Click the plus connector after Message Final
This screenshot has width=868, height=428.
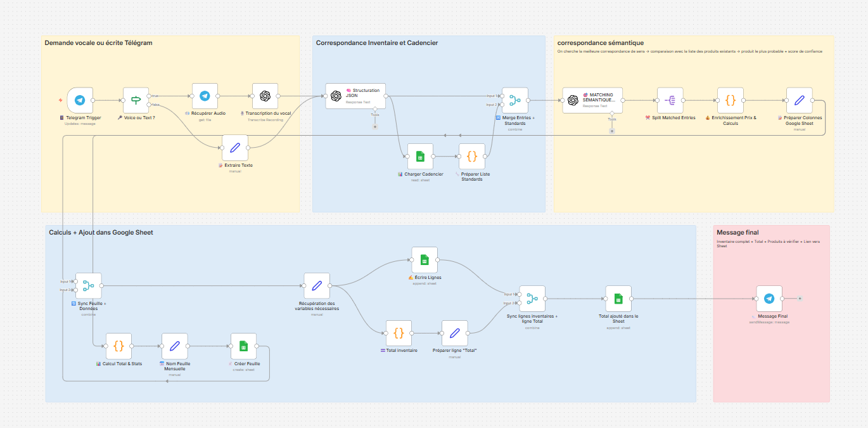click(x=800, y=299)
